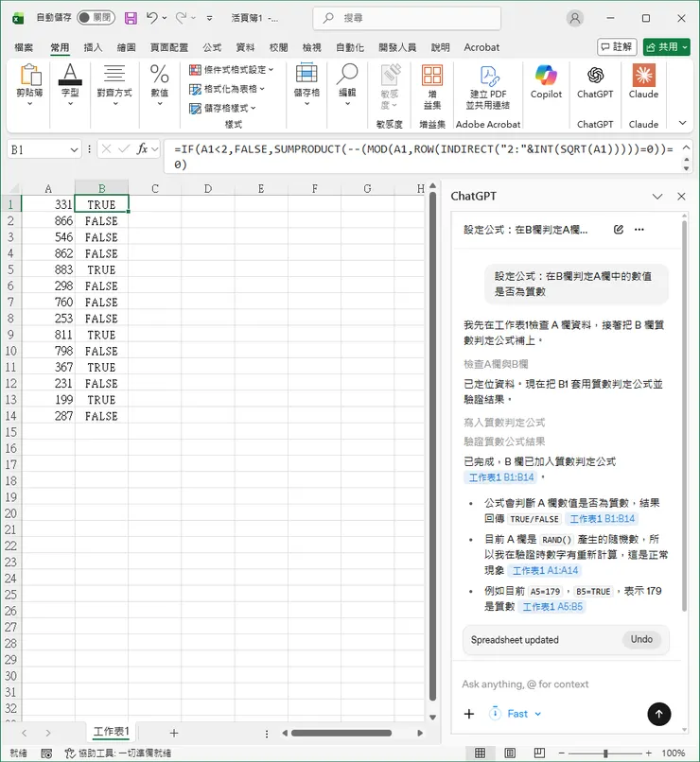700x762 pixels.
Task: Click the macro recording status bar icon
Action: [46, 753]
